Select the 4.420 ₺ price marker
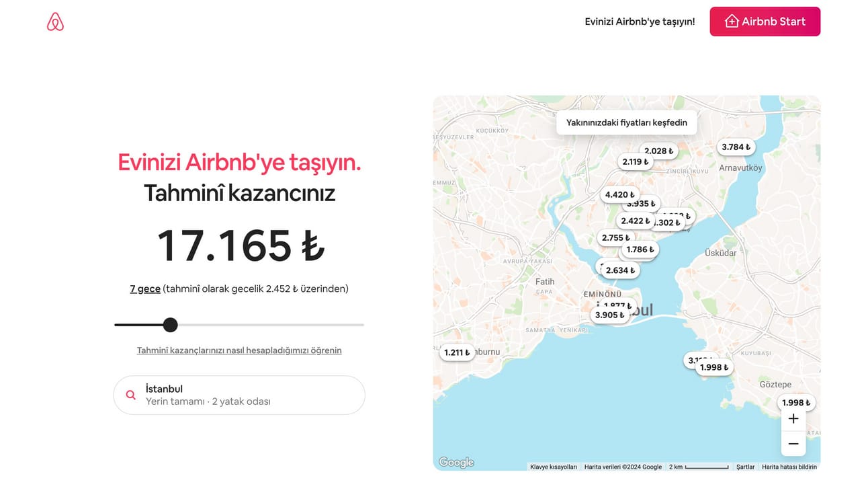 tap(619, 195)
